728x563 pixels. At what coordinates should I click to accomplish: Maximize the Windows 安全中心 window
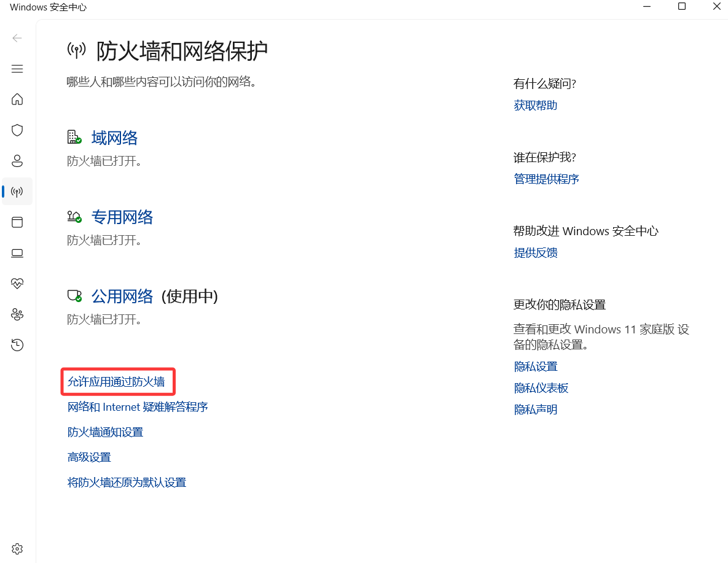tap(681, 7)
